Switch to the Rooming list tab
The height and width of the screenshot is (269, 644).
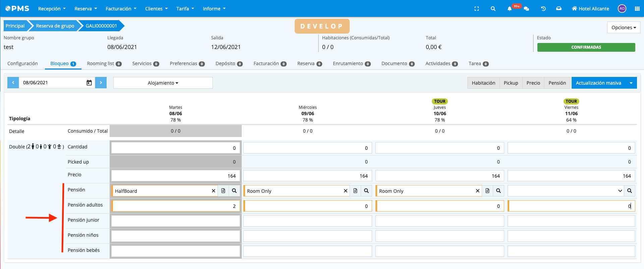coord(104,63)
